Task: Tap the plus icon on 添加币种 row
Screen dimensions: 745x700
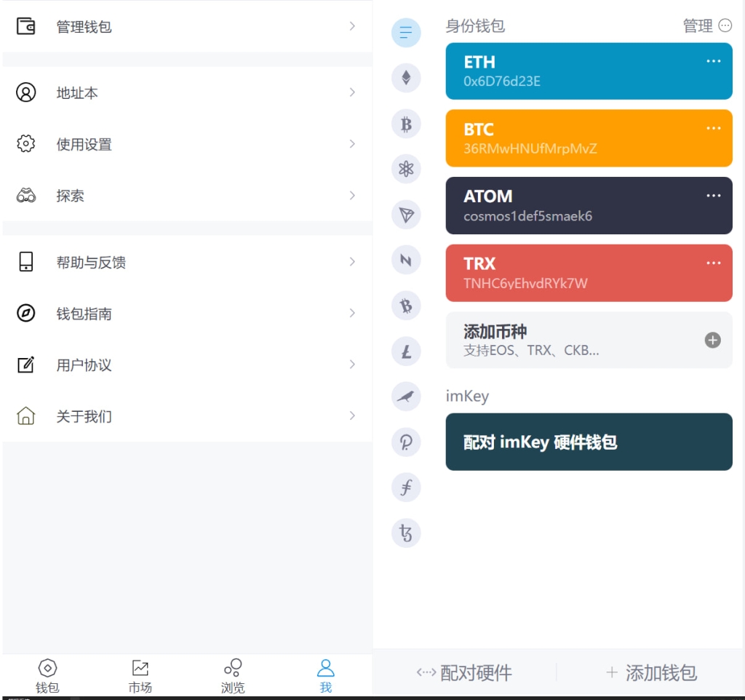Action: (712, 340)
